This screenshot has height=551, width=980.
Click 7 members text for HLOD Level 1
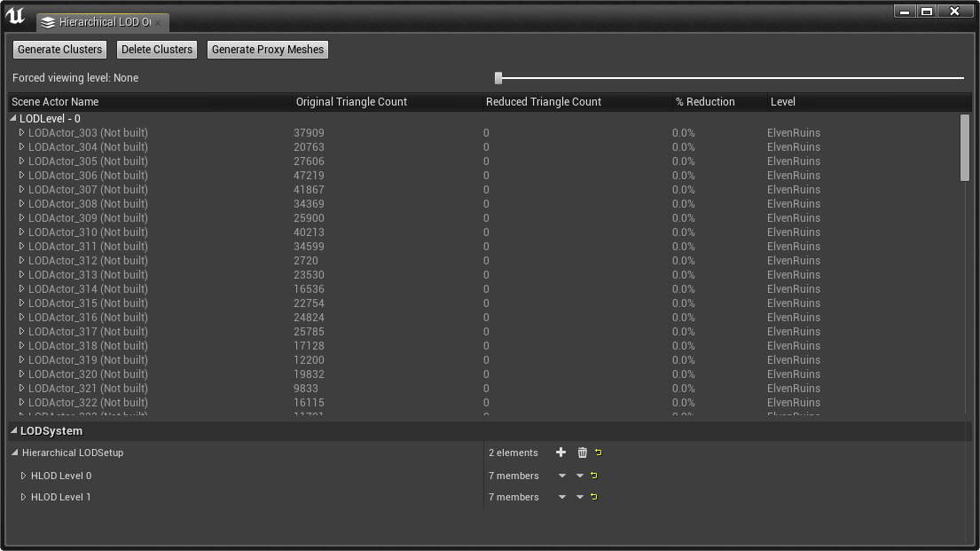pyautogui.click(x=514, y=497)
